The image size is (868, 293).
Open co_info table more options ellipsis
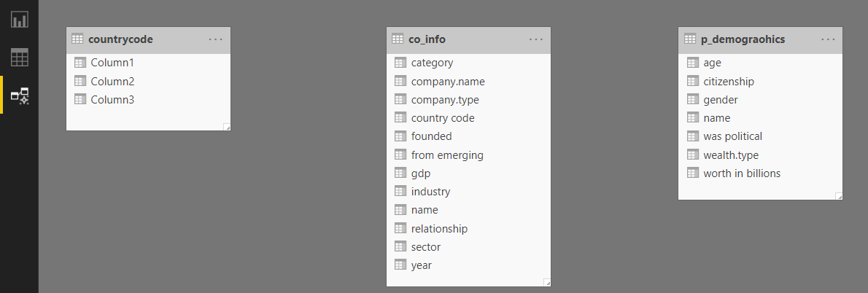[x=536, y=39]
